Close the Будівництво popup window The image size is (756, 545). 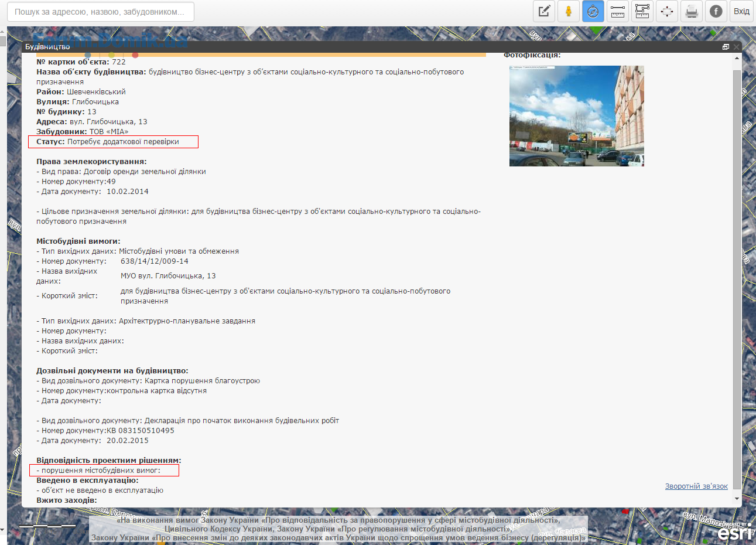click(737, 47)
